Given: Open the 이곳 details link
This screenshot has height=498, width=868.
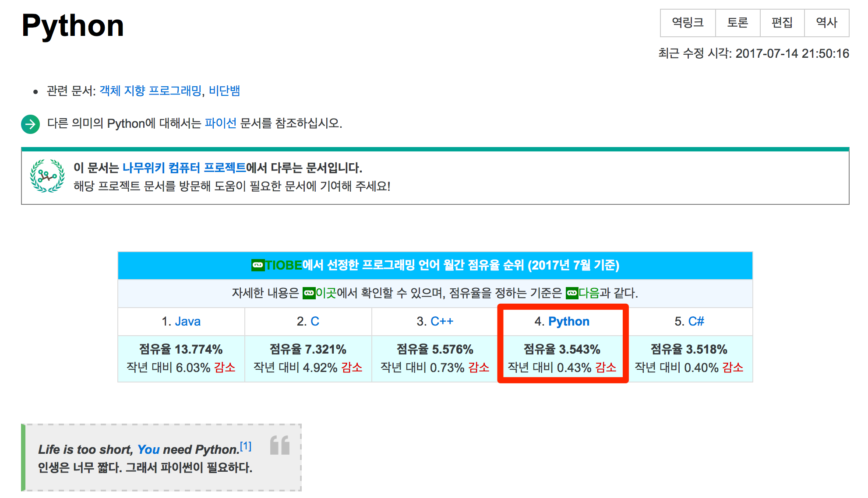Looking at the screenshot, I should pos(326,293).
